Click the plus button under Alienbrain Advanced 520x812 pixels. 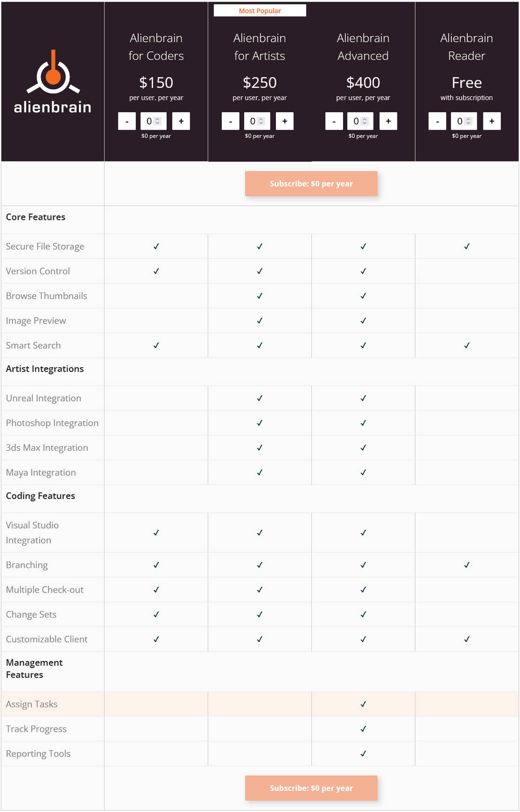[388, 121]
